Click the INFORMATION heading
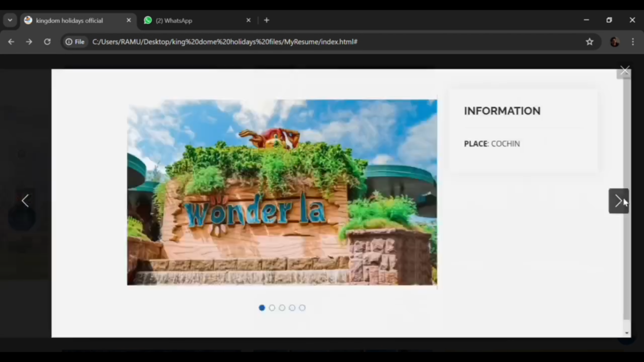This screenshot has width=644, height=362. click(502, 111)
